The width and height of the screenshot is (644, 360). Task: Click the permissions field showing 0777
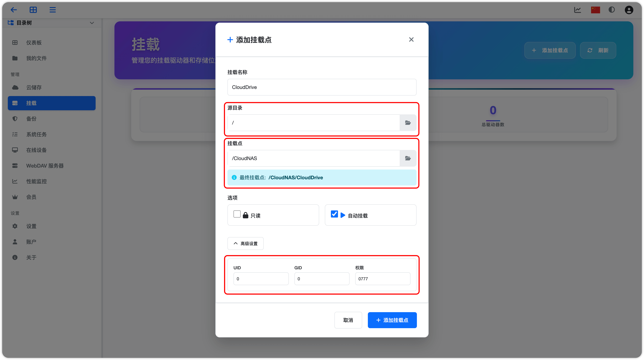pos(382,279)
